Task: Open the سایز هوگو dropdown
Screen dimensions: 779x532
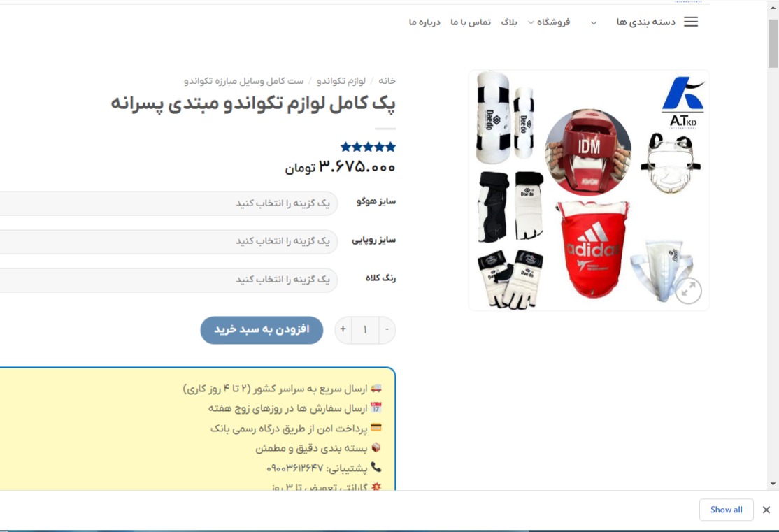Action: click(169, 203)
